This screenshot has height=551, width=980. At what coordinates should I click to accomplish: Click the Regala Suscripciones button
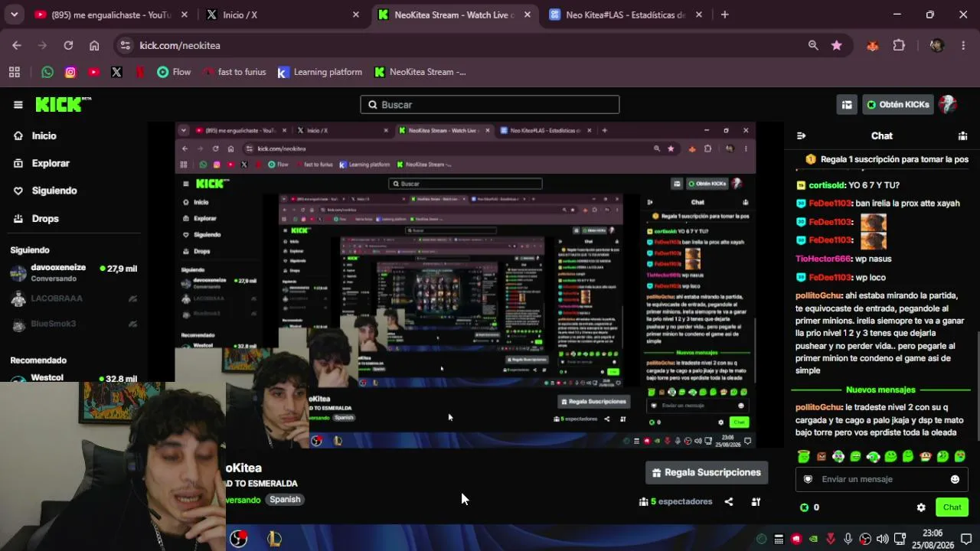[x=707, y=472]
